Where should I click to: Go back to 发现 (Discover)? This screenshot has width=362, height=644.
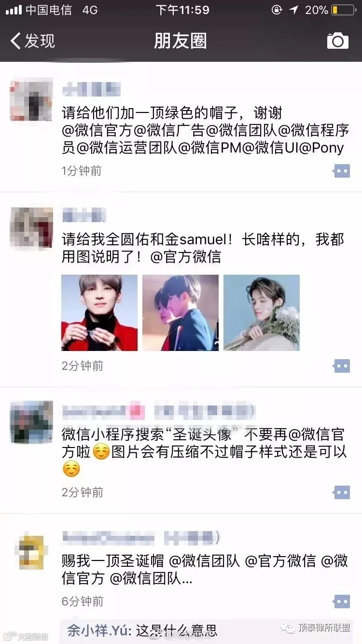[x=33, y=41]
